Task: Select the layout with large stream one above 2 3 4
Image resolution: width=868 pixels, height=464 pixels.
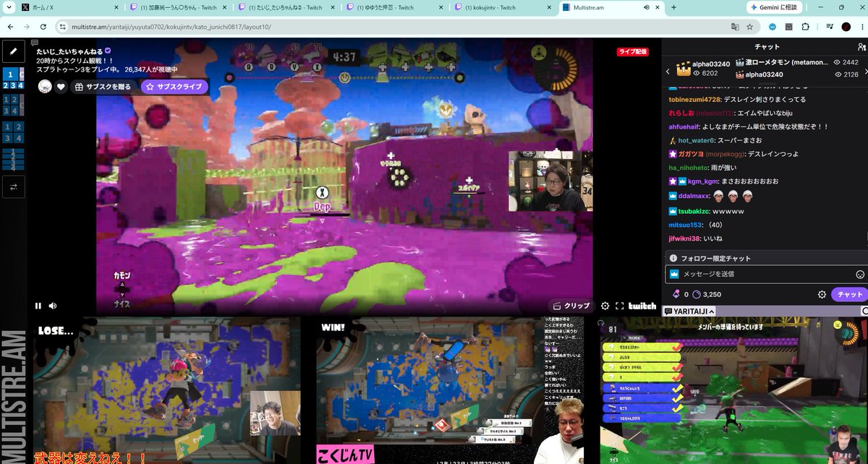Action: tap(13, 80)
